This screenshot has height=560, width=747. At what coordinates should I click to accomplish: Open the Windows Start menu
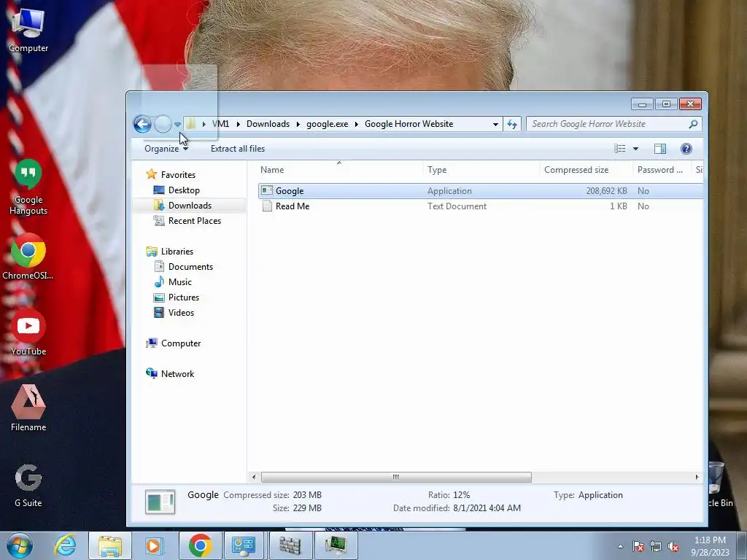(20, 545)
